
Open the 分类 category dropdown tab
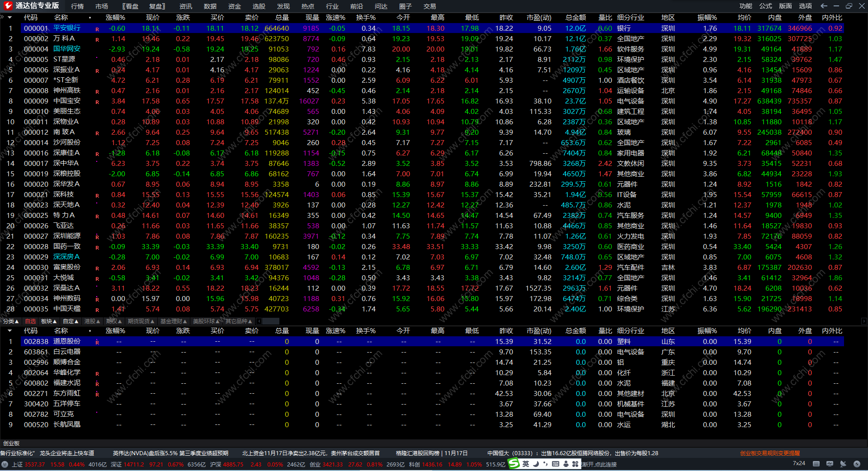point(11,321)
